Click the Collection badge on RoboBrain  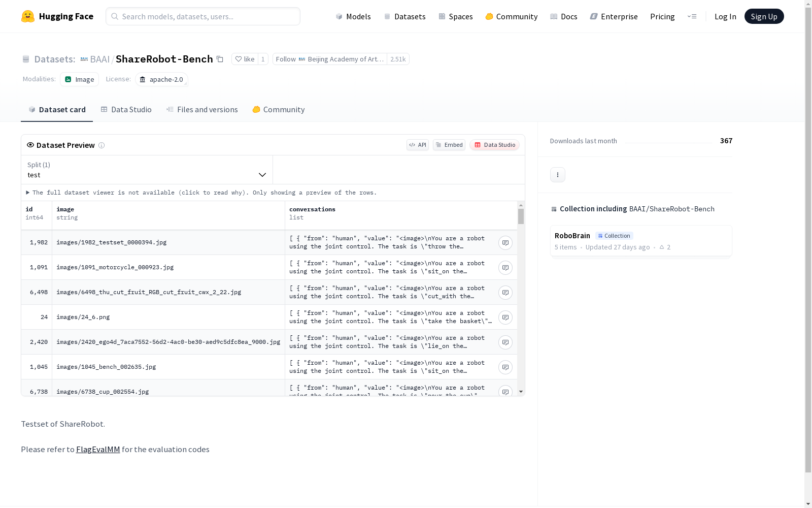point(614,236)
